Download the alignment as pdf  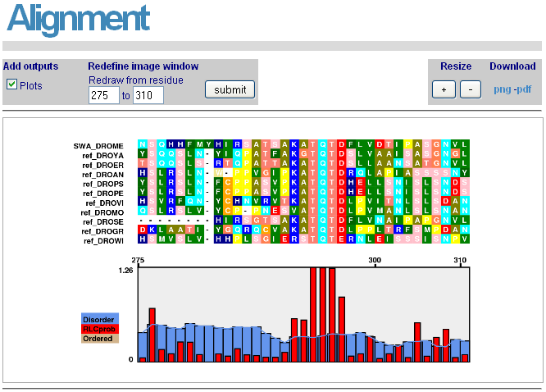click(522, 89)
